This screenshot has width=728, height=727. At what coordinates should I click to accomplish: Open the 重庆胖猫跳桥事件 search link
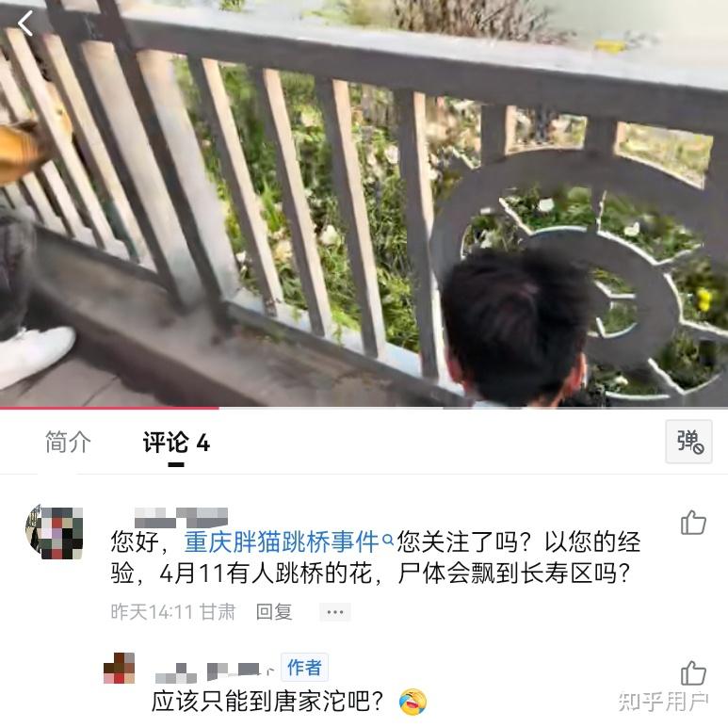pos(282,541)
